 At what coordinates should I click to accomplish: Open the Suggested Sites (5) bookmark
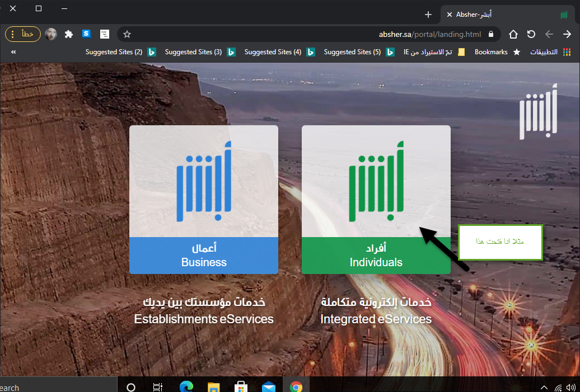359,52
